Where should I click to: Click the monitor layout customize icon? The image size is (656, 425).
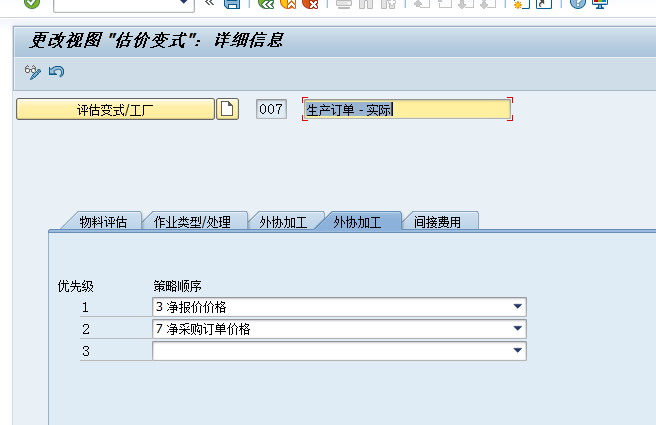click(600, 4)
